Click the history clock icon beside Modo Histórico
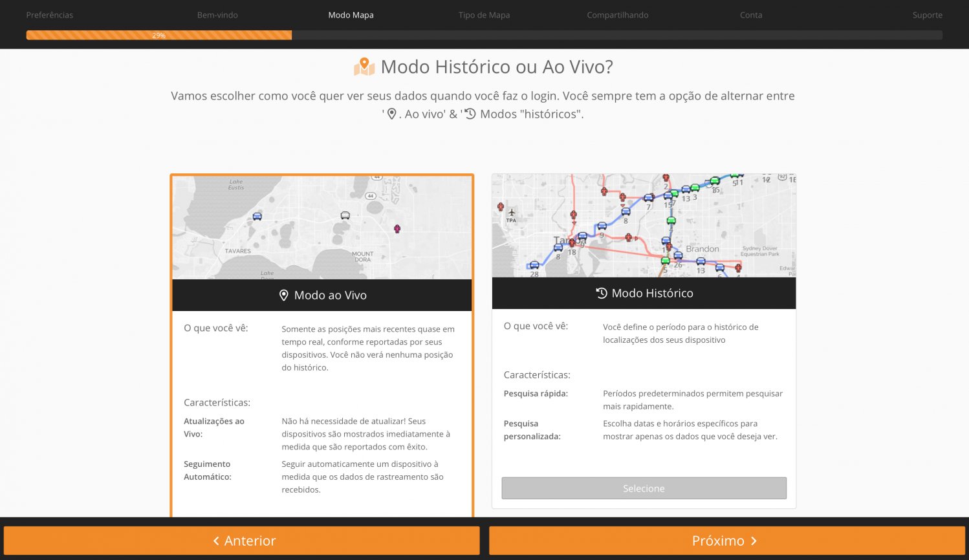 (602, 293)
